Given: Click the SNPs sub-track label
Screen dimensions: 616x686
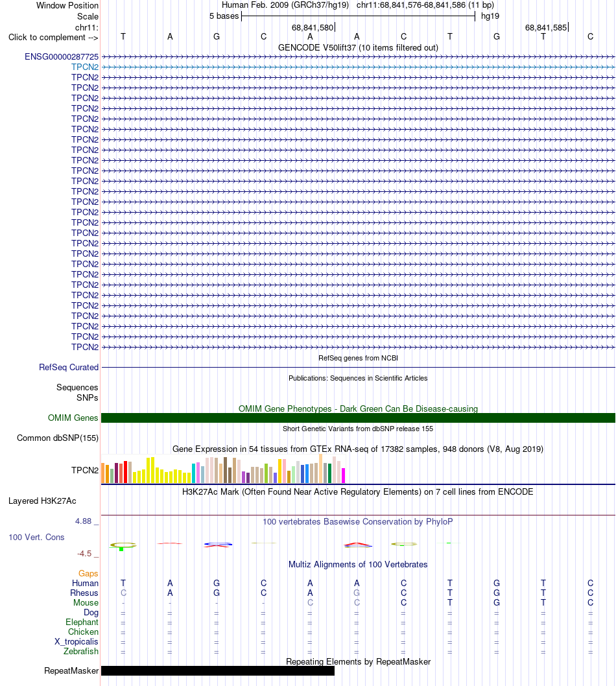Looking at the screenshot, I should [87, 397].
